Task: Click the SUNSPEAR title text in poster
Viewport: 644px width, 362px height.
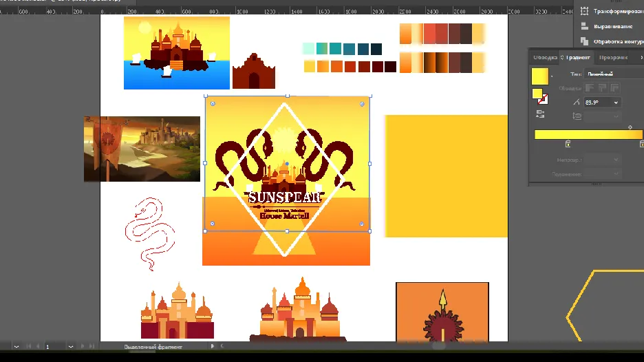Action: [285, 198]
